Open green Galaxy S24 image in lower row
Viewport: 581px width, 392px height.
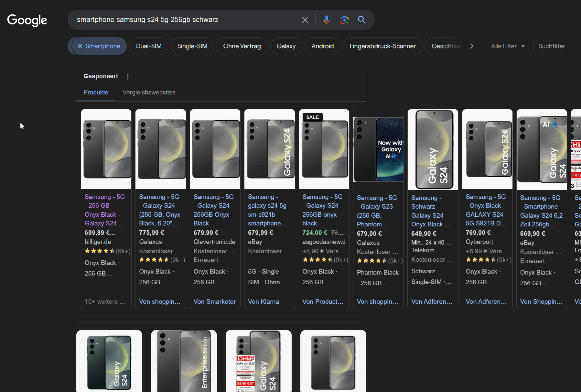coord(109,361)
